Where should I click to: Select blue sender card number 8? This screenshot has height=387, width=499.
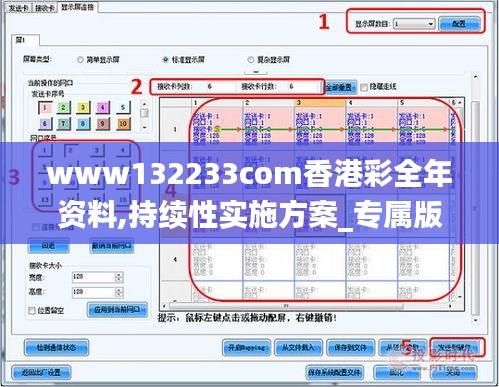83,124
